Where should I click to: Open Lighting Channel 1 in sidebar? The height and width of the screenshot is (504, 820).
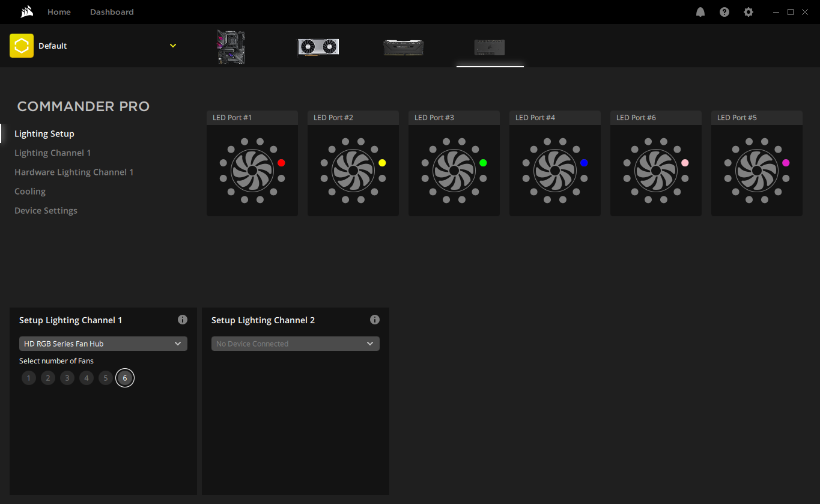click(53, 153)
